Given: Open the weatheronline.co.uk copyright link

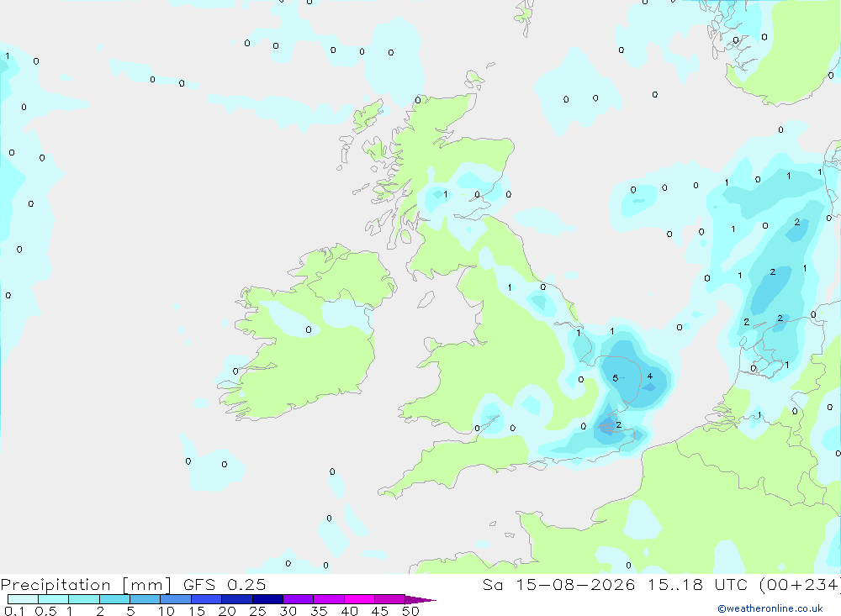Looking at the screenshot, I should click(770, 608).
